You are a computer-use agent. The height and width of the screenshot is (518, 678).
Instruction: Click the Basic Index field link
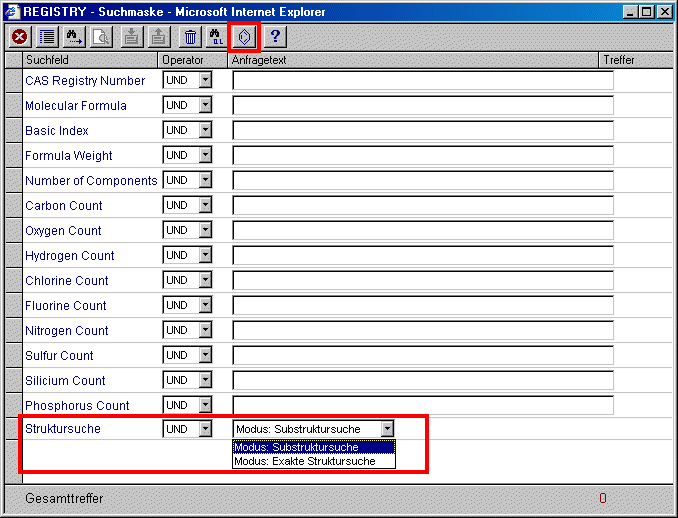[57, 131]
